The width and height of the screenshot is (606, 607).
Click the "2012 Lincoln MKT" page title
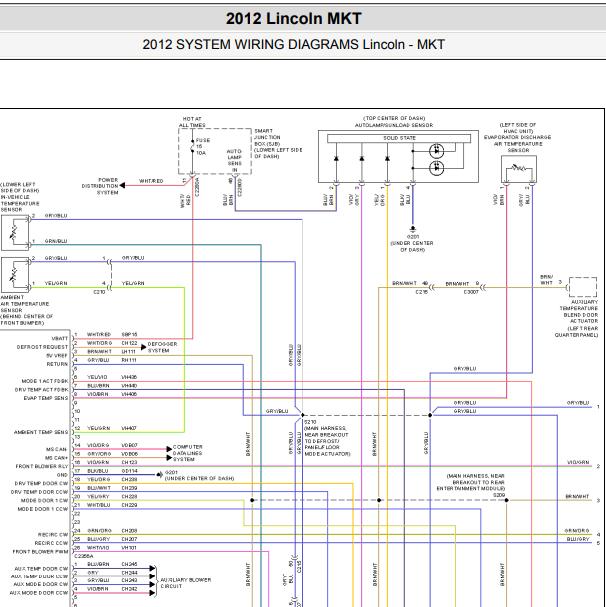coord(294,18)
